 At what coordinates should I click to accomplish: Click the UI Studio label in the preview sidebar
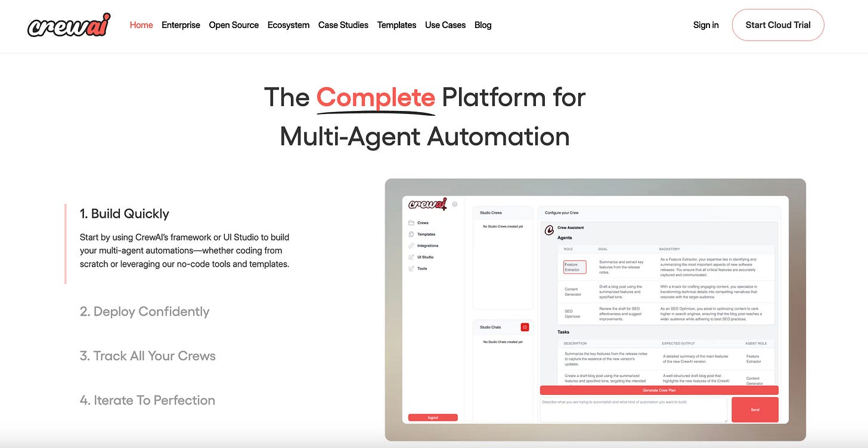(426, 257)
